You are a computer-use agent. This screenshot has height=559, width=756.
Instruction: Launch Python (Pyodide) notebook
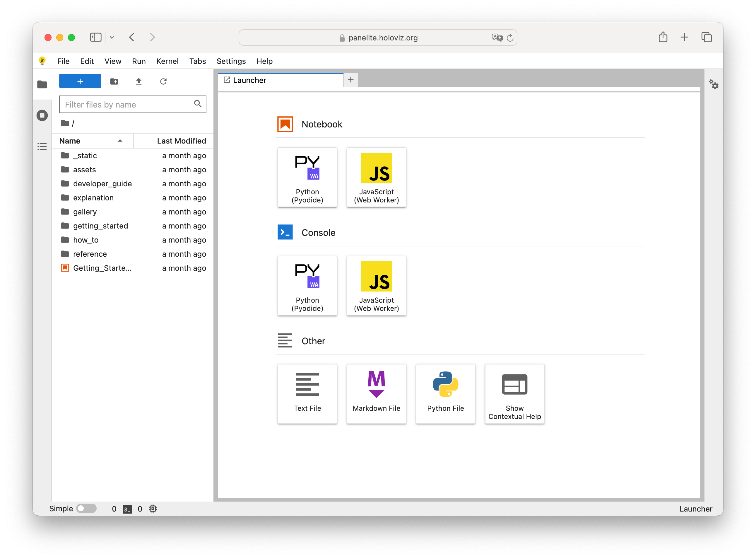tap(307, 177)
